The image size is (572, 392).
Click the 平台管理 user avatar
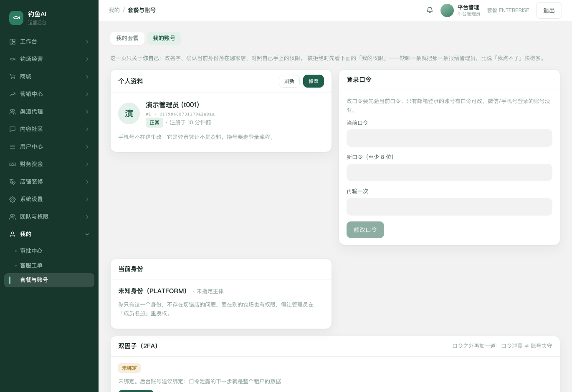pyautogui.click(x=447, y=10)
